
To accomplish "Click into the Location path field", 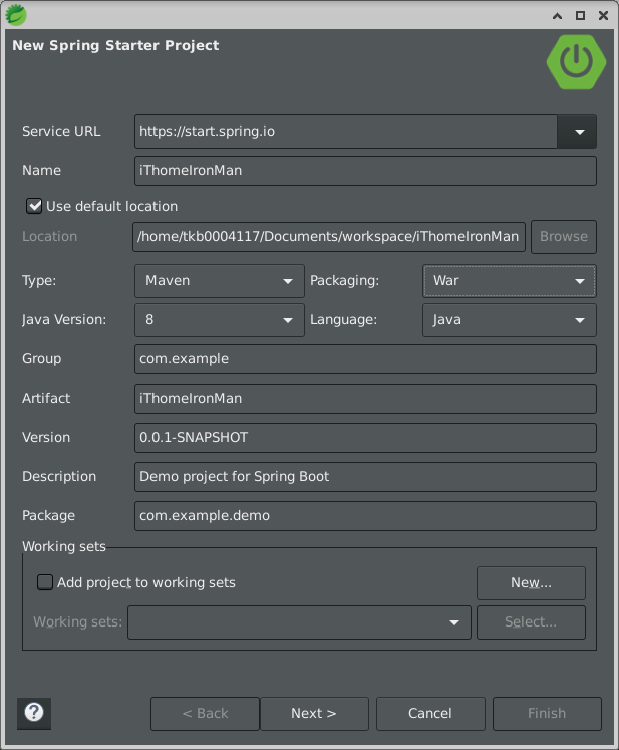I will (329, 237).
